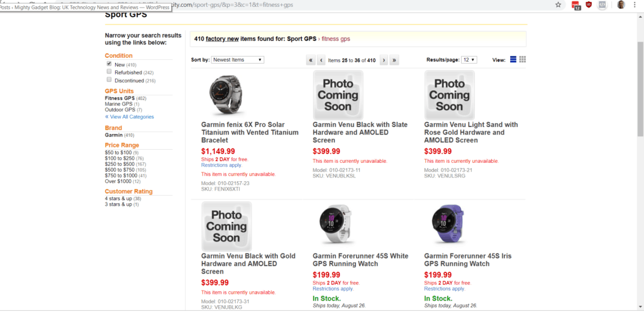Open the red shield uBlock extension
This screenshot has width=644, height=312.
point(589,5)
